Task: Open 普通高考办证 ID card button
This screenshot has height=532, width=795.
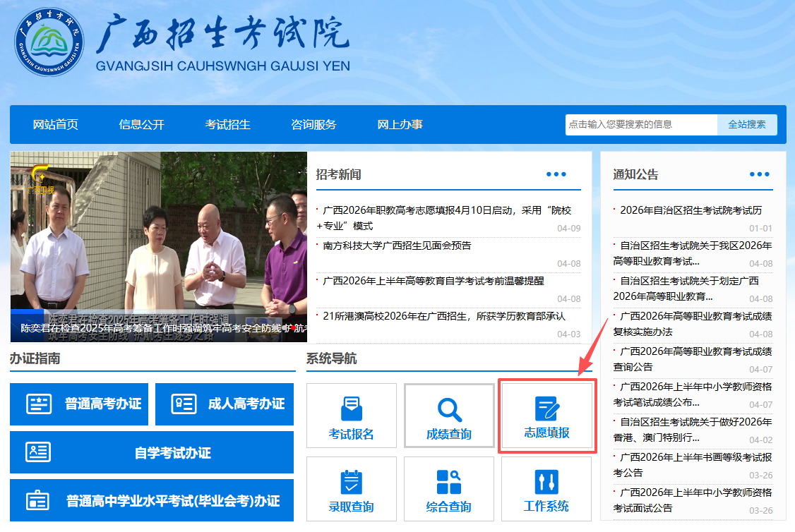Action: [x=79, y=404]
